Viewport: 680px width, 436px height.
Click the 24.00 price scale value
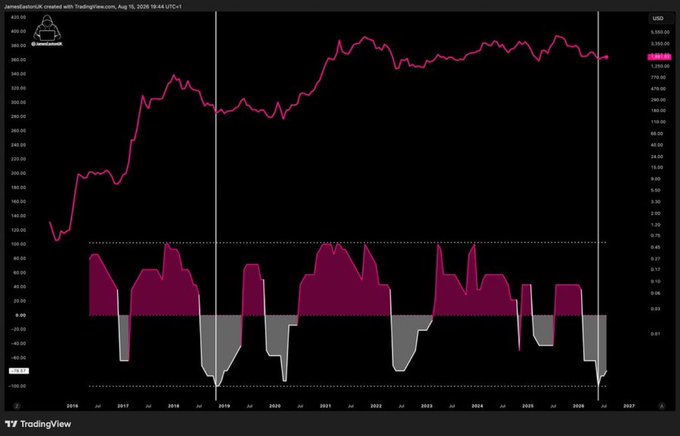(x=657, y=156)
